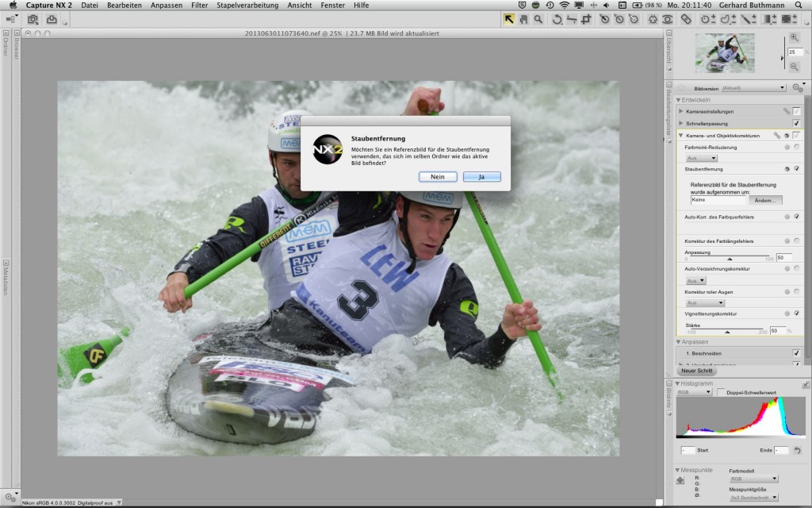The width and height of the screenshot is (812, 508).
Task: Click link icon on Kamera- und Objektivkorrekturen
Action: point(777,135)
